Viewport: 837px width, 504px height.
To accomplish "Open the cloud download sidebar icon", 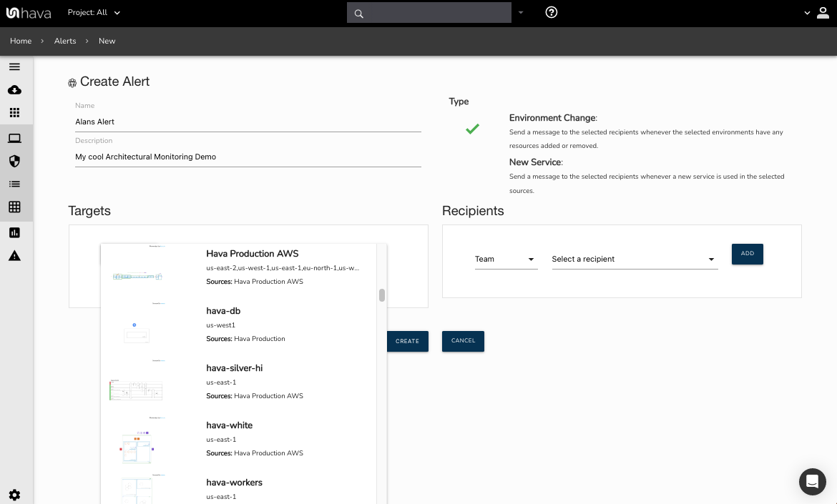I will click(x=14, y=89).
